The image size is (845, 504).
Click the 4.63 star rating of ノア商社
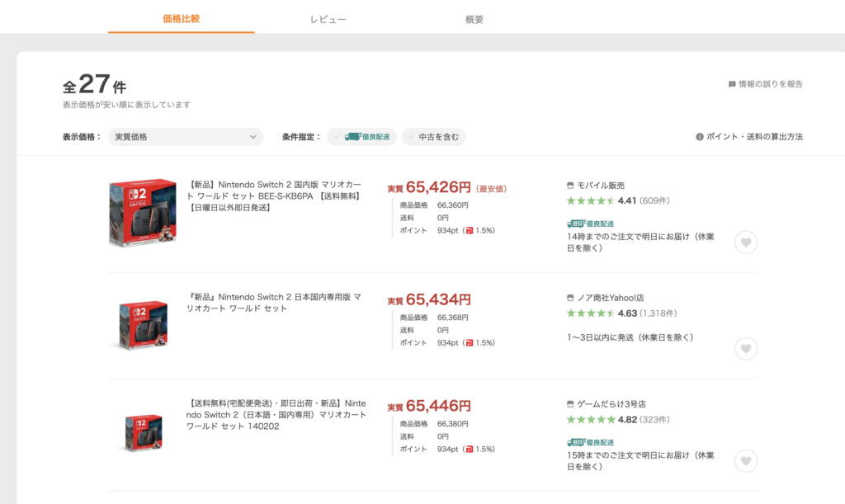click(602, 313)
